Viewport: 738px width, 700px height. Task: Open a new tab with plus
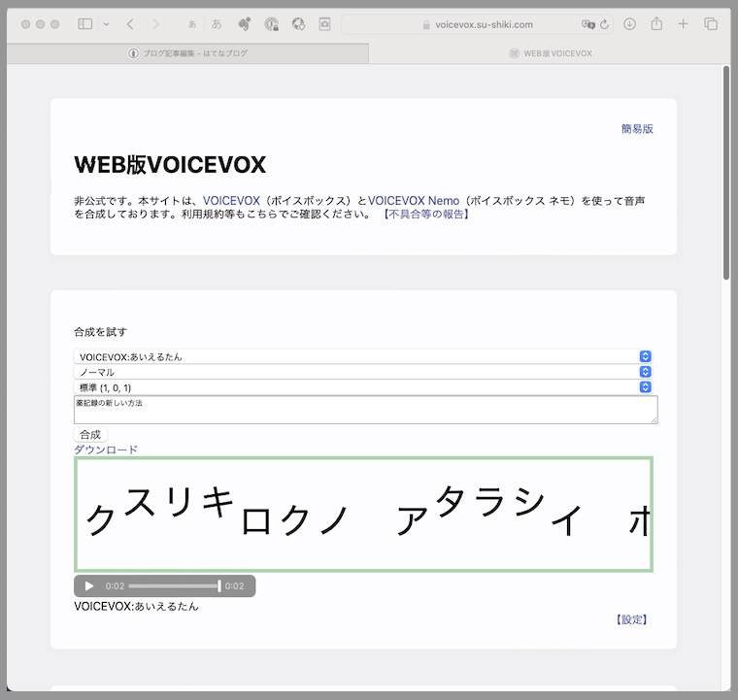click(x=683, y=24)
